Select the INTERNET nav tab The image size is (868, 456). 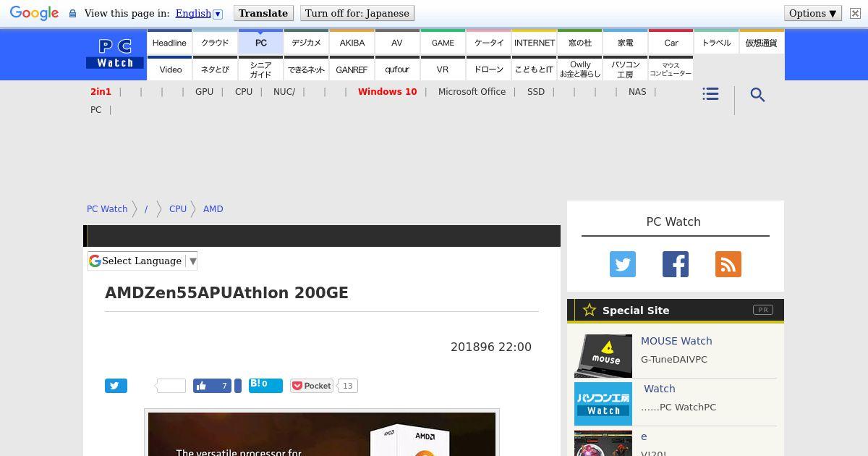coord(535,43)
